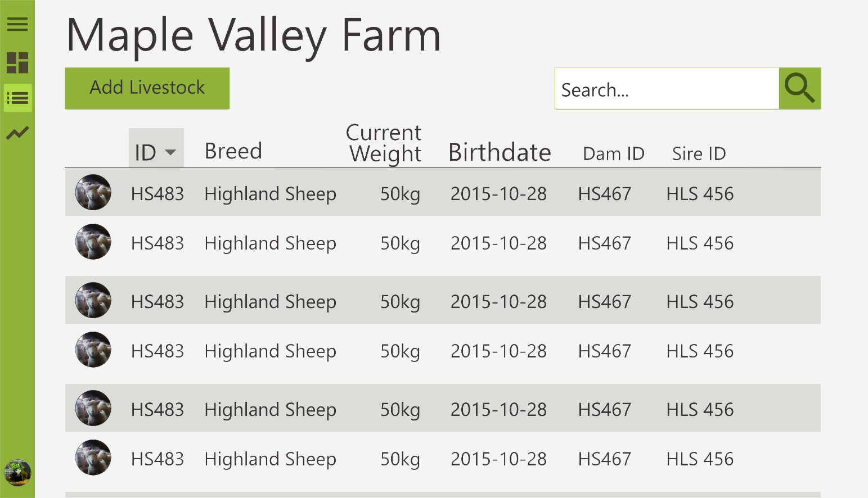Open Sire ID HLS 456 in second row
The image size is (868, 498).
700,243
